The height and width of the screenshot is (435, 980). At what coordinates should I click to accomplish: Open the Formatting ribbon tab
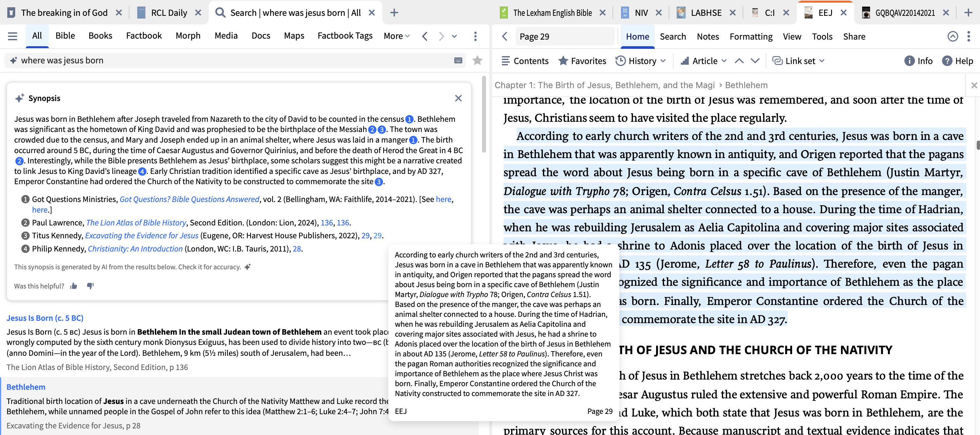click(751, 37)
